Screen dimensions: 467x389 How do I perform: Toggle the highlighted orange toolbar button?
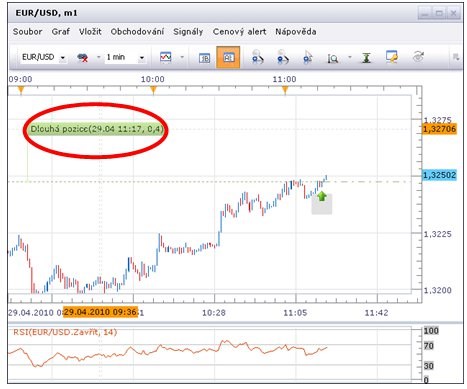[228, 57]
